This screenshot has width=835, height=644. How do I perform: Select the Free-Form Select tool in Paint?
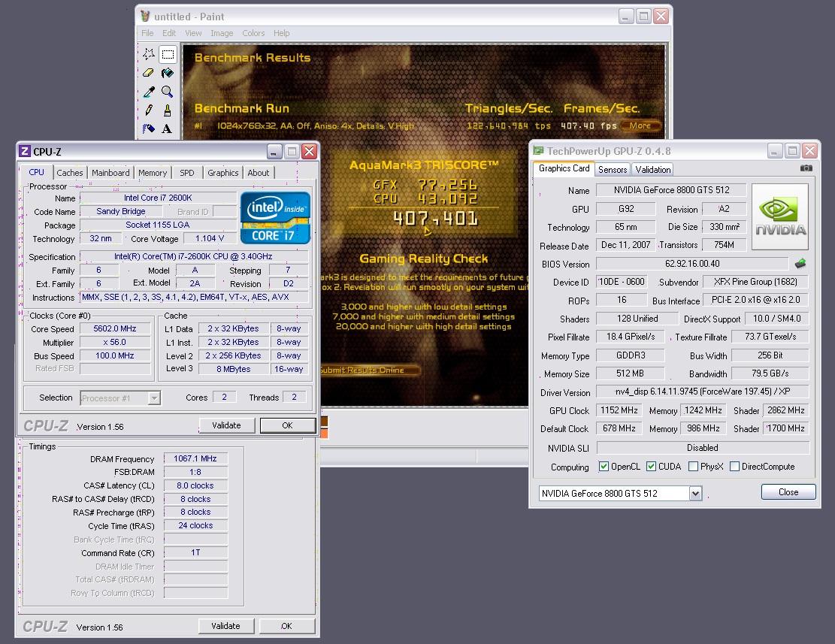149,54
